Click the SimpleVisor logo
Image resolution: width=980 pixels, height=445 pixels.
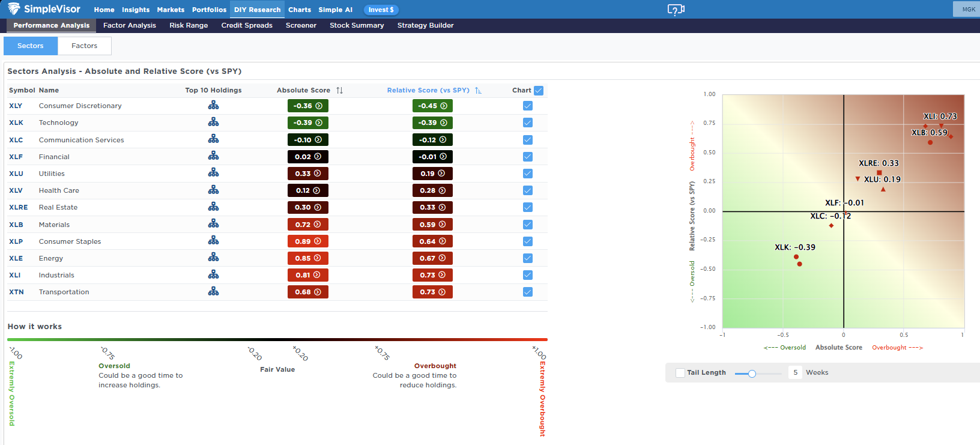click(44, 9)
